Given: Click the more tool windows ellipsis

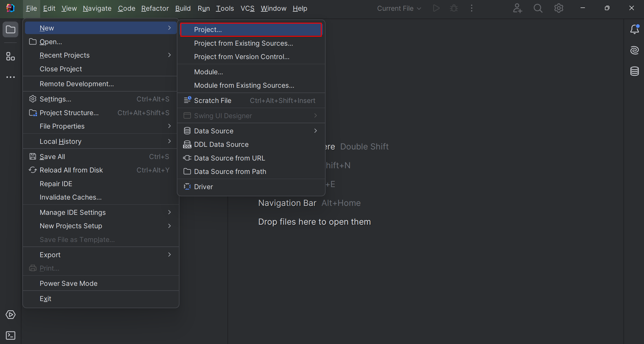Looking at the screenshot, I should pyautogui.click(x=10, y=77).
